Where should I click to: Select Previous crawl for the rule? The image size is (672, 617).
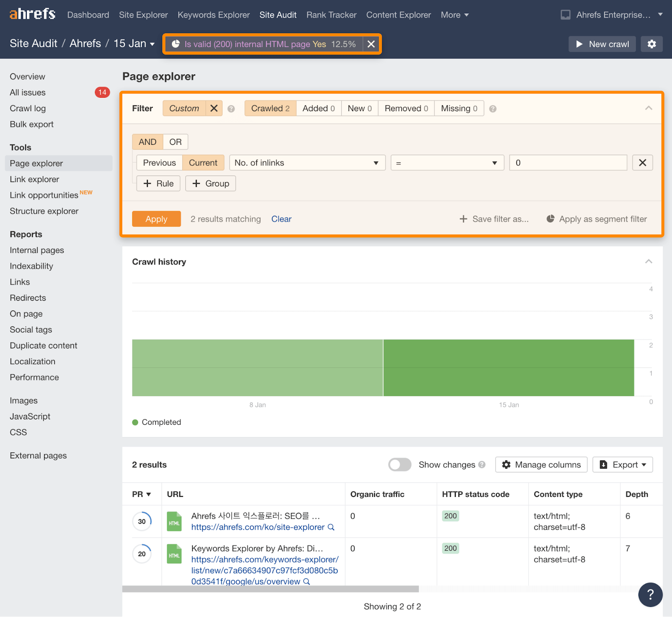(159, 163)
